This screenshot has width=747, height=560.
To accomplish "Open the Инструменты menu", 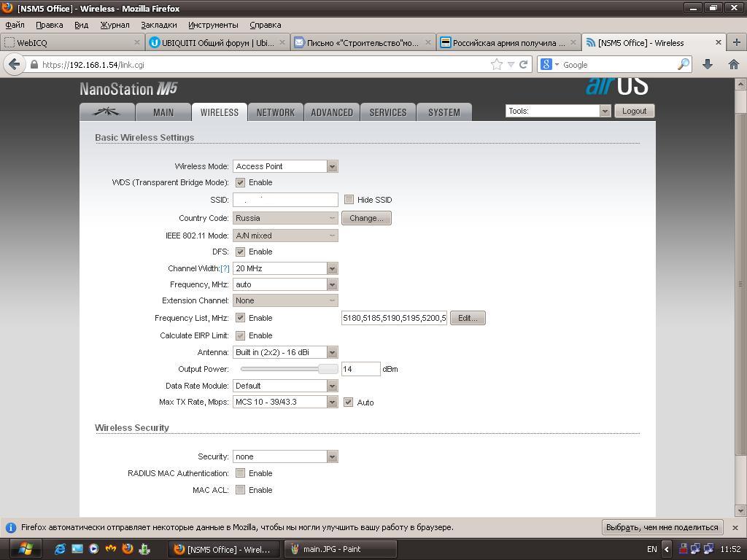I will pyautogui.click(x=213, y=25).
